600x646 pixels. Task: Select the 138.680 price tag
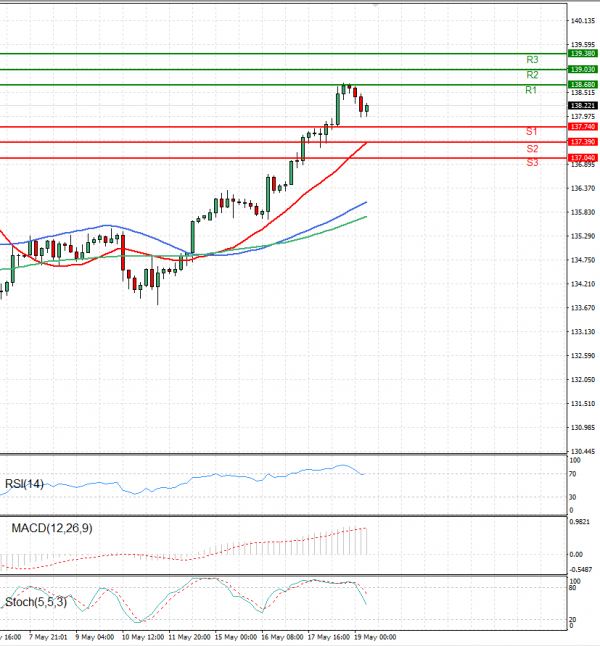(582, 84)
